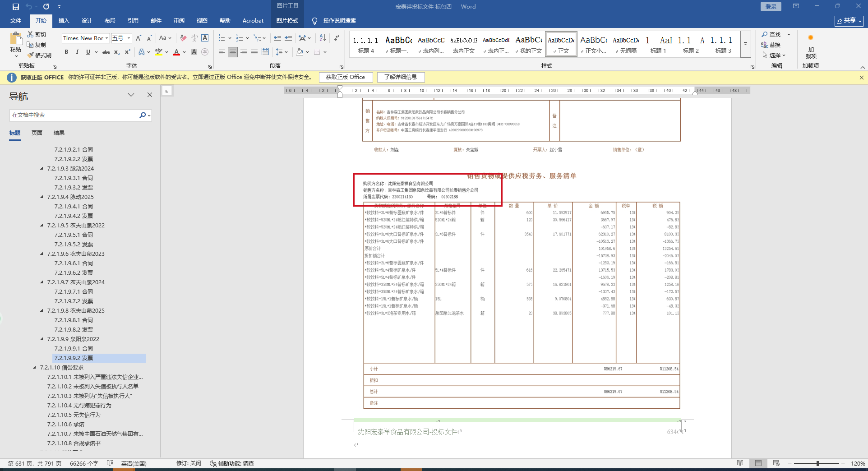
Task: Open the 插入 ribbon tab
Action: (x=64, y=21)
